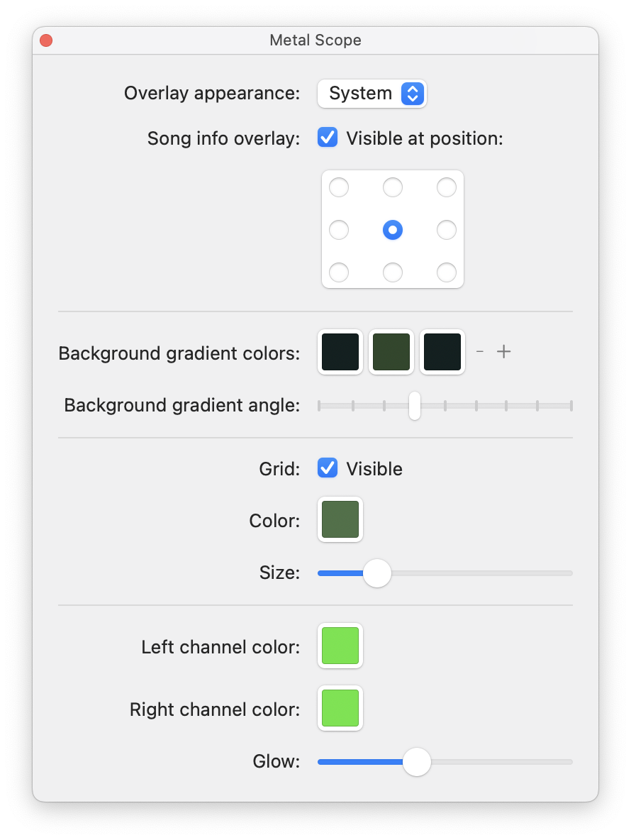Image resolution: width=631 pixels, height=840 pixels.
Task: Open the grid Color swatch picker
Action: [x=340, y=520]
